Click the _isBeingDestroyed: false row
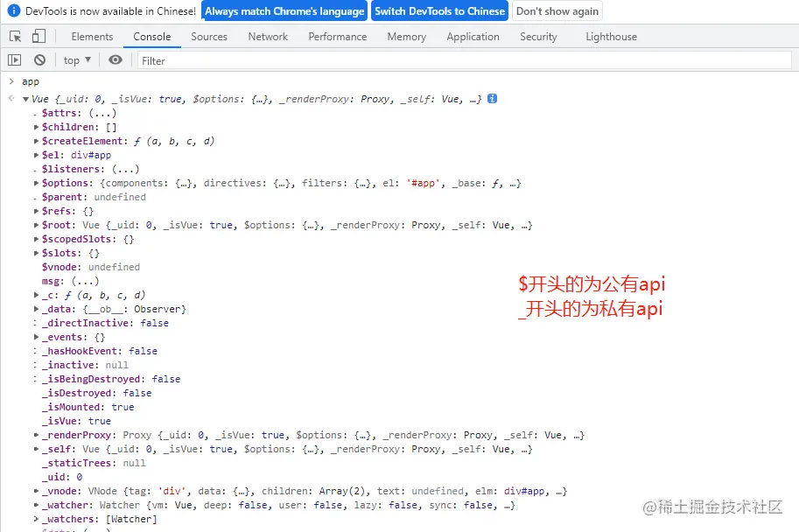Screen dimensions: 799x532 pyautogui.click(x=111, y=379)
